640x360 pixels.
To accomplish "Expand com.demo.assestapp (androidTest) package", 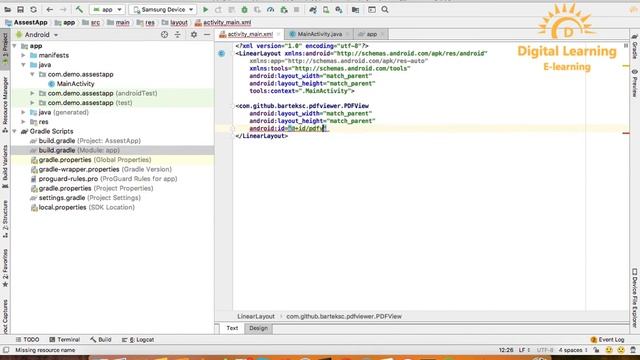I will [x=33, y=93].
